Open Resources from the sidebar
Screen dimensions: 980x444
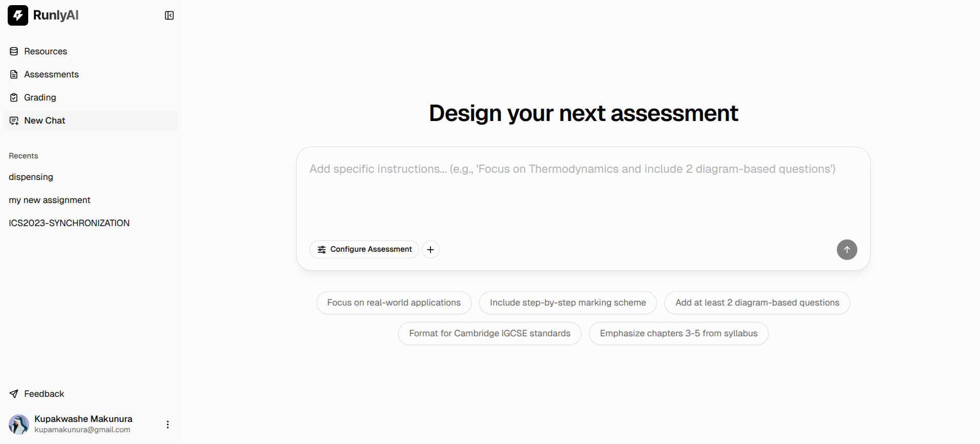[45, 51]
